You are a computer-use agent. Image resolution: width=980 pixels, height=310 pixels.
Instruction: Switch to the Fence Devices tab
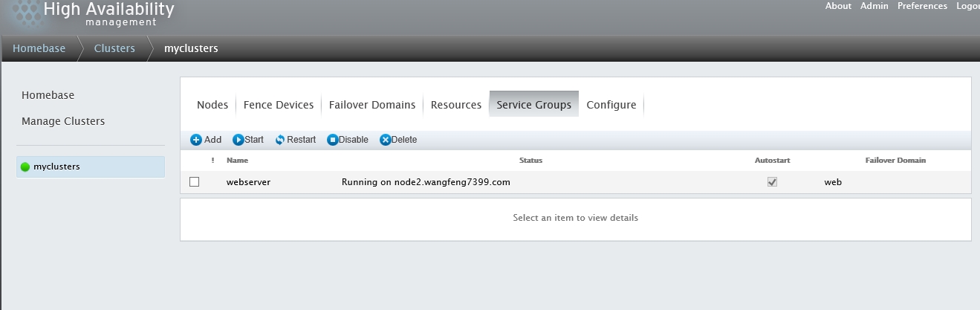point(279,105)
